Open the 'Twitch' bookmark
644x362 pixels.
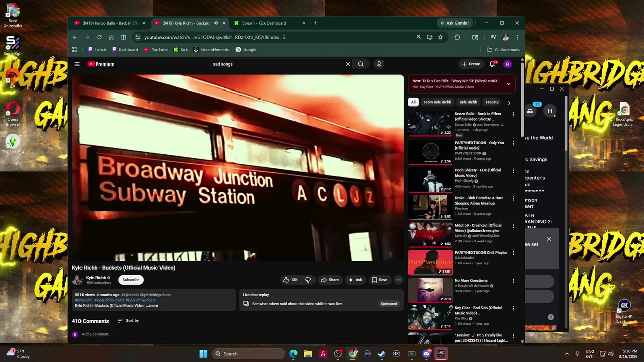(97, 50)
